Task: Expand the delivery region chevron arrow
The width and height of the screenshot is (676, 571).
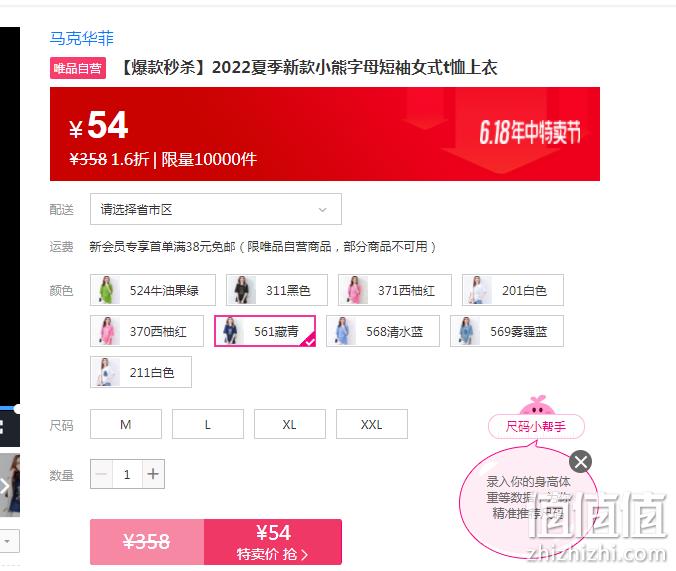Action: 322,210
